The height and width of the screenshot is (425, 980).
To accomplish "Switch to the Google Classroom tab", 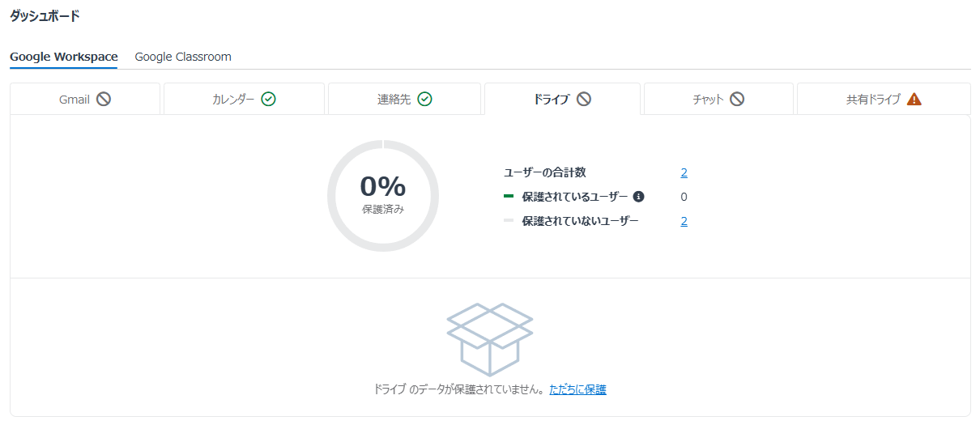I will [x=183, y=57].
